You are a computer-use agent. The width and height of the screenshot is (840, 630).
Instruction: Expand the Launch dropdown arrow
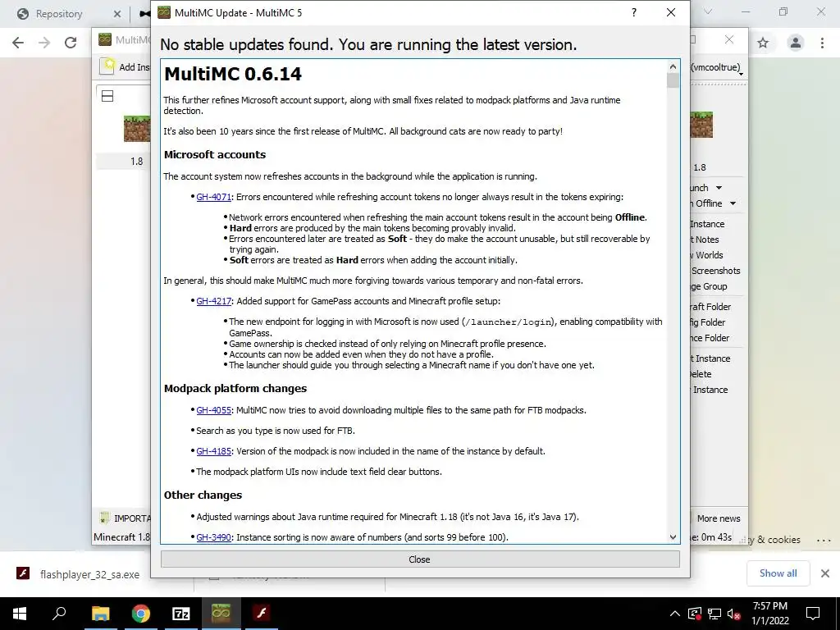(719, 188)
